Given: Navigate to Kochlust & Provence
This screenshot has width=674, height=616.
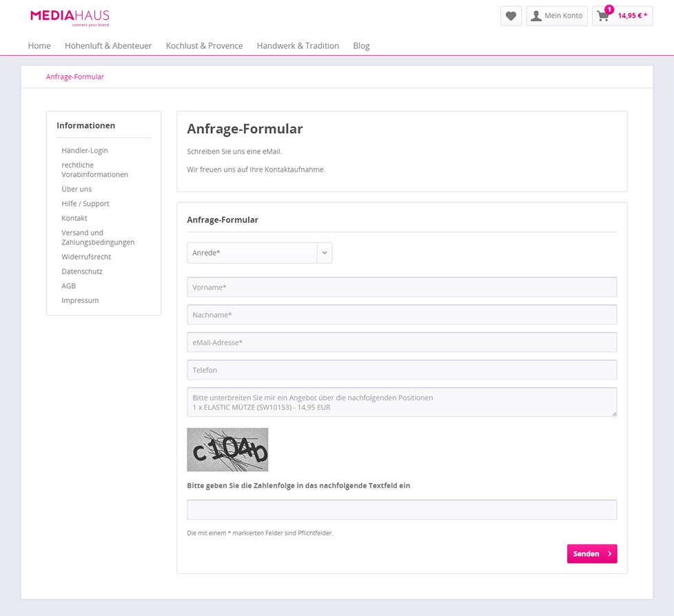Looking at the screenshot, I should (204, 45).
